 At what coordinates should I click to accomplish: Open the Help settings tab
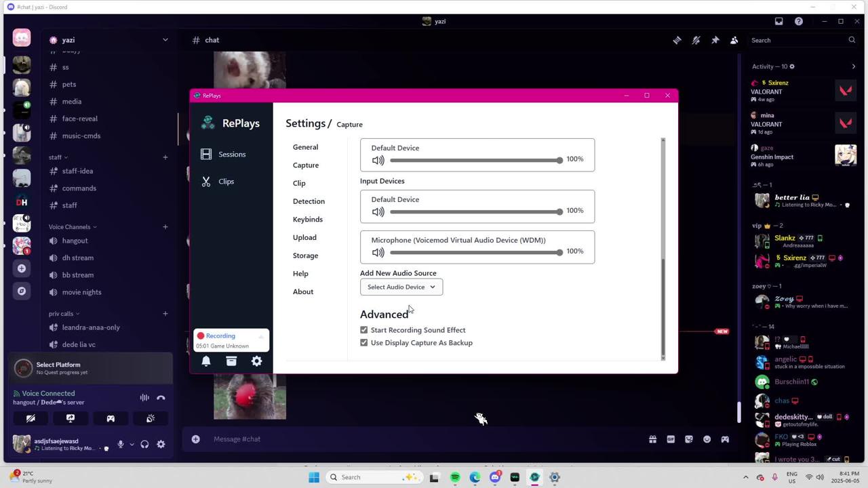pyautogui.click(x=300, y=274)
